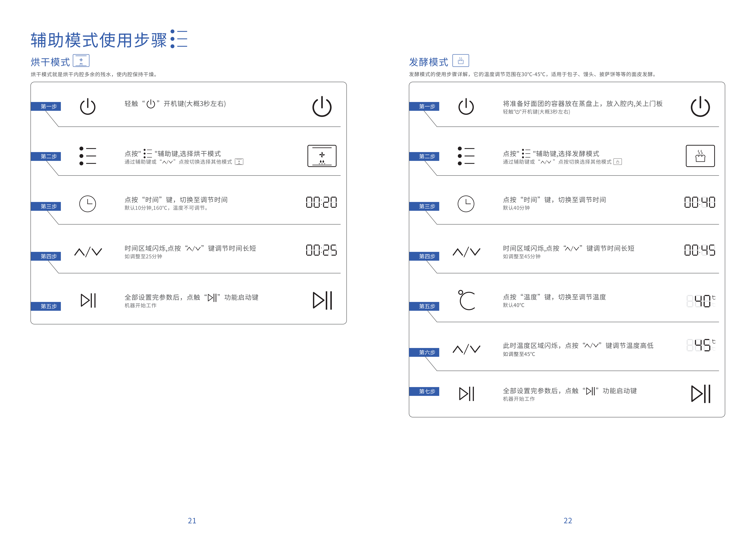Viewport: 756px width, 534px height.
Task: Click the auxiliary list icon in fermentation step two
Action: (x=466, y=156)
